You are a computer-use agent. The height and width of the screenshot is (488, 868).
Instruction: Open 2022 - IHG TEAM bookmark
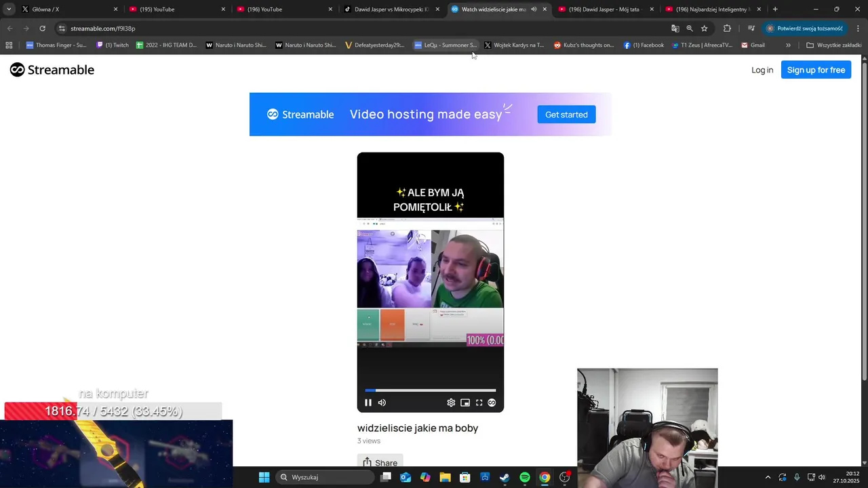click(167, 45)
